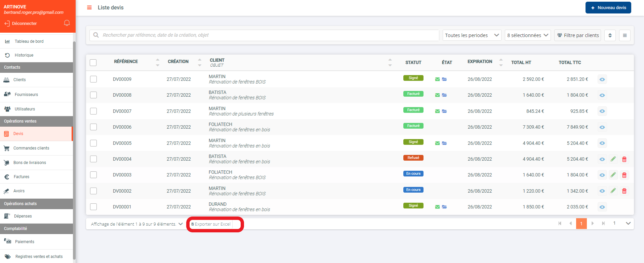Check the select-all checkbox in table header

[x=93, y=63]
